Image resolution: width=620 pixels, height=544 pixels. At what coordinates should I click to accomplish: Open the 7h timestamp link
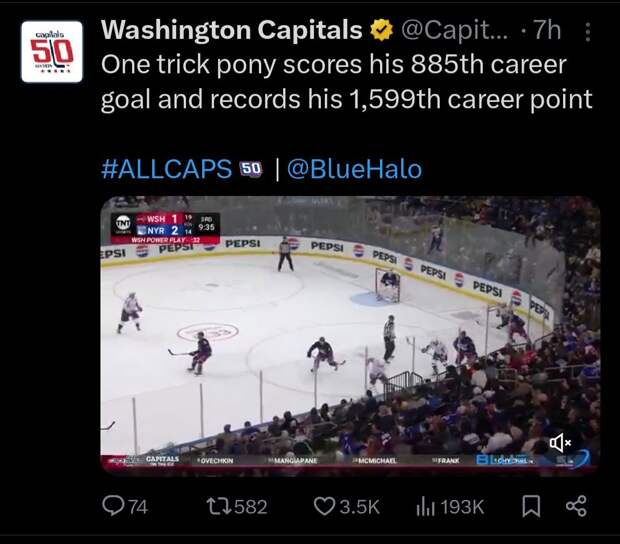[547, 30]
